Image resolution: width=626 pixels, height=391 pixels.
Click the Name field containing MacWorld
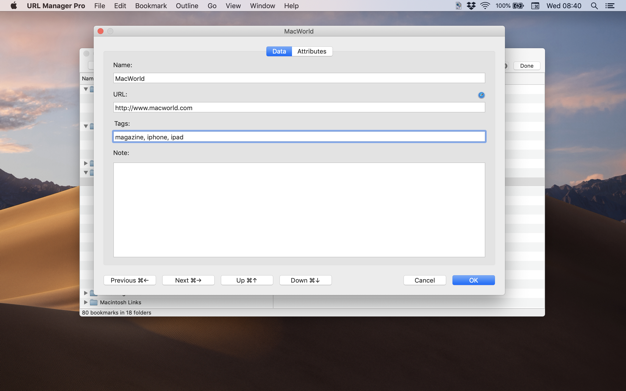299,78
